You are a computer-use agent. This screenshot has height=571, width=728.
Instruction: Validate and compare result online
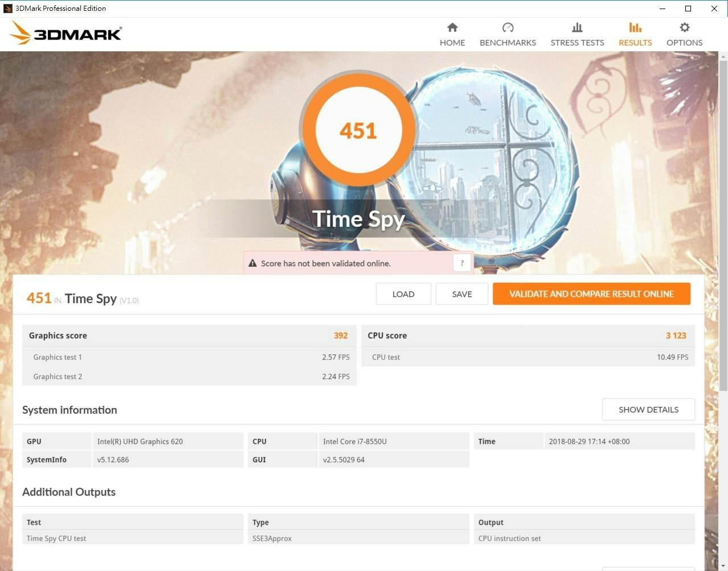591,294
